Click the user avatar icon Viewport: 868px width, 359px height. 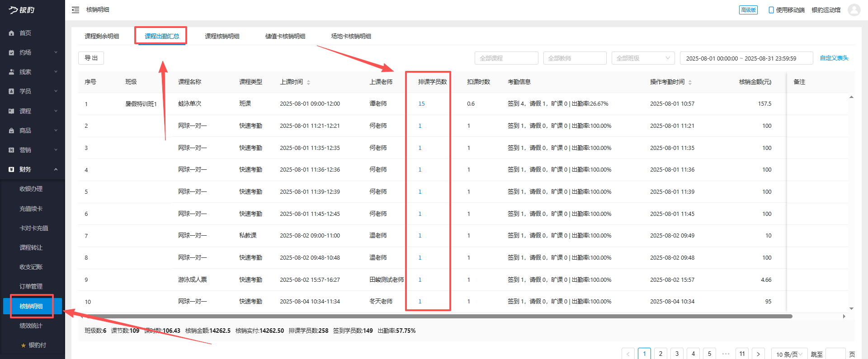coord(854,10)
